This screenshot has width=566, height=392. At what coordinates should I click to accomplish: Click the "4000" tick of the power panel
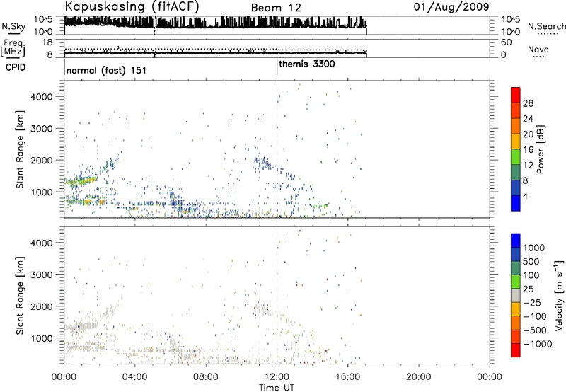(42, 97)
